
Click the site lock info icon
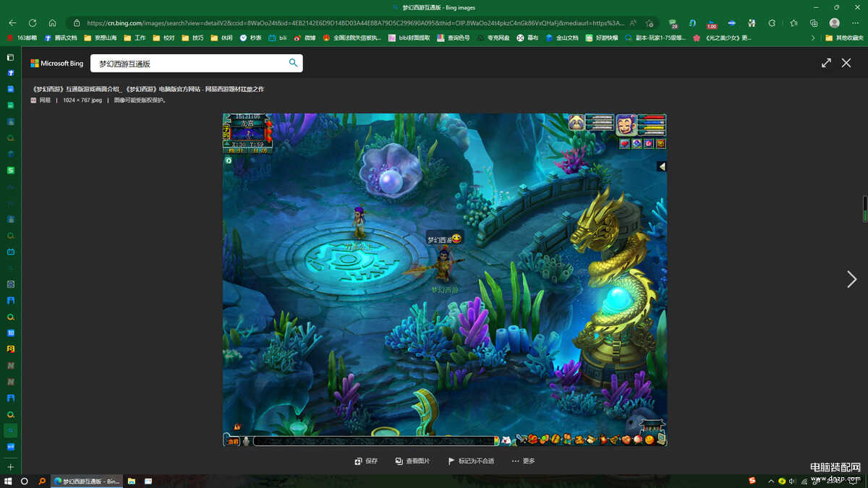[77, 23]
